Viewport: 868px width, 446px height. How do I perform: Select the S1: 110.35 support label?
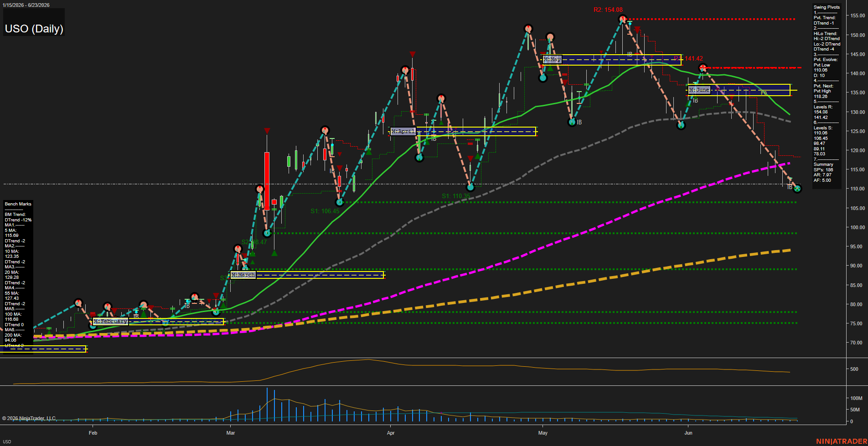(x=455, y=196)
